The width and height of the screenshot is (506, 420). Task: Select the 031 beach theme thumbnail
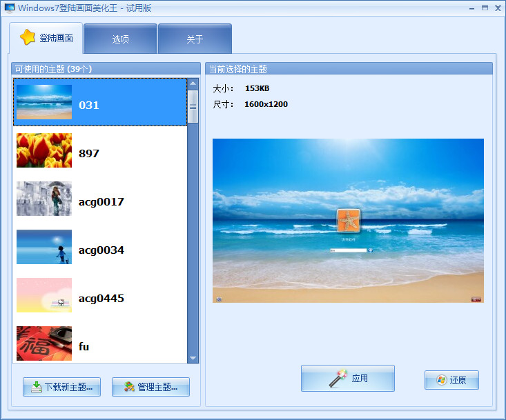coord(44,102)
